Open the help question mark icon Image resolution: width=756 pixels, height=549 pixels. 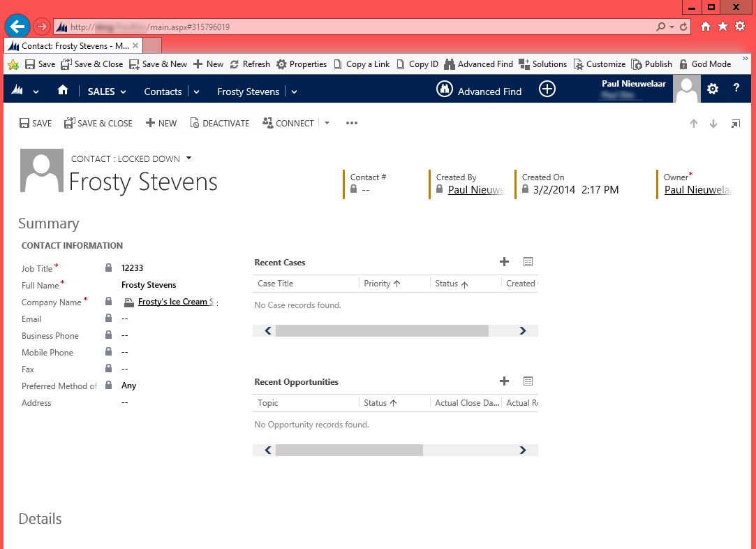[x=736, y=89]
